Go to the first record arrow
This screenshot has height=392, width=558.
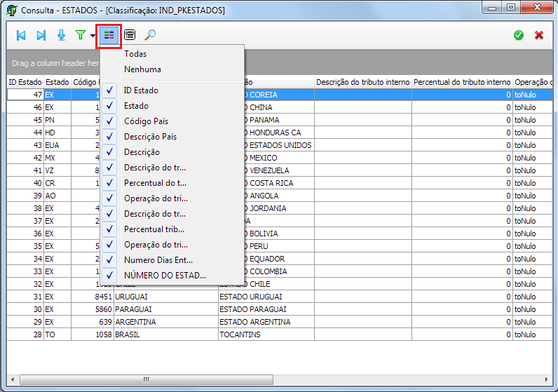(21, 35)
